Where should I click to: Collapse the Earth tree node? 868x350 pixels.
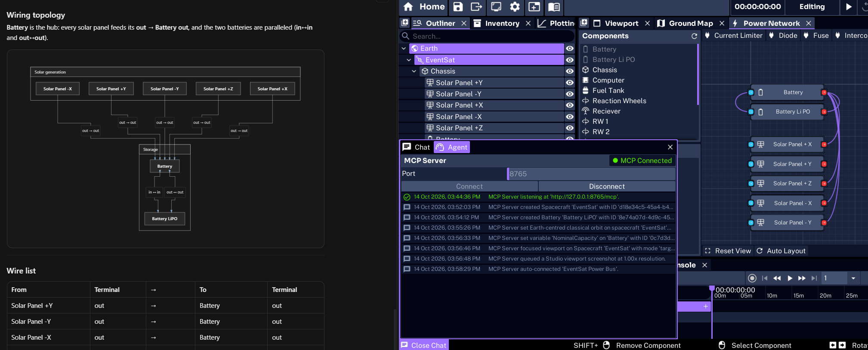404,49
